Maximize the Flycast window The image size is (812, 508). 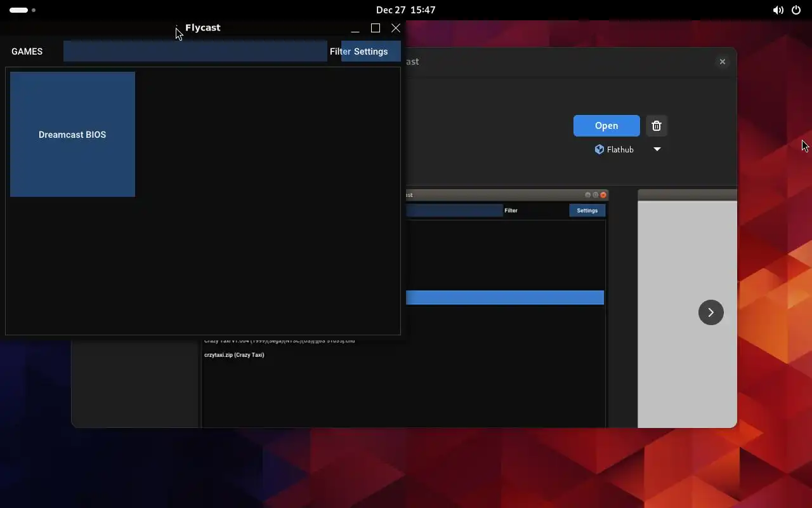[376, 28]
